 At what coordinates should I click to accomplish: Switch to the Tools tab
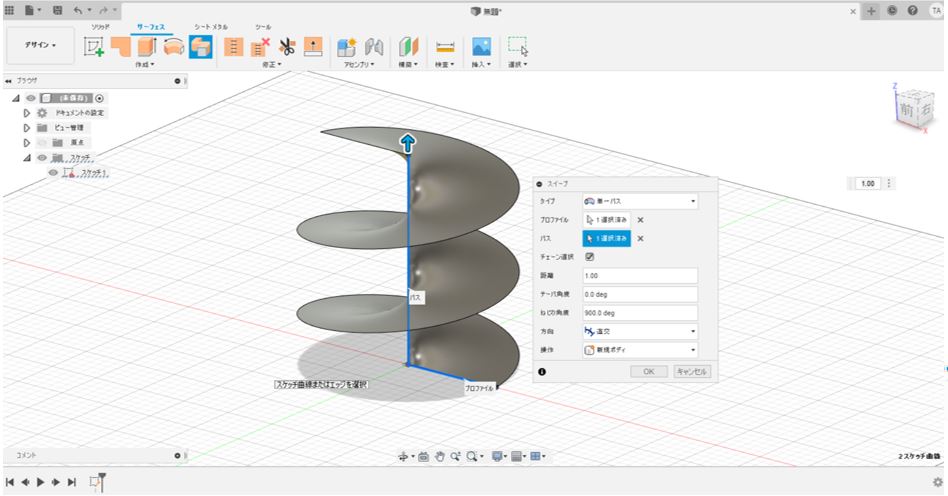(263, 27)
